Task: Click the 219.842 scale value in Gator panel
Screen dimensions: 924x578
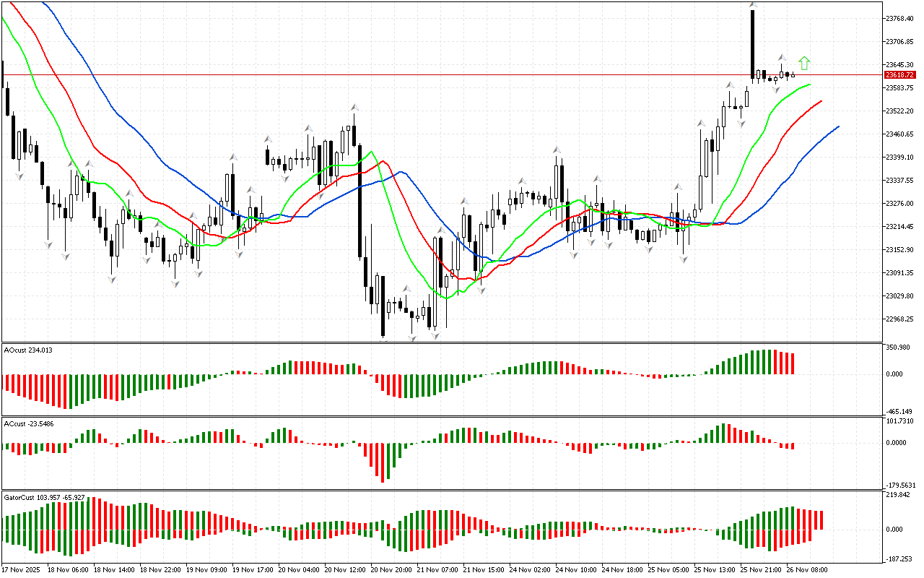Action: click(899, 495)
